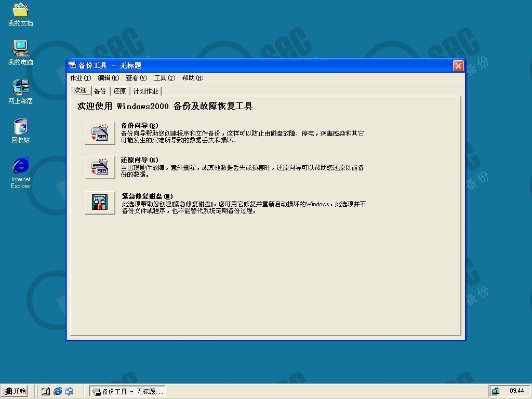Switch to the 计划作业 tab
The width and height of the screenshot is (532, 399).
(145, 91)
